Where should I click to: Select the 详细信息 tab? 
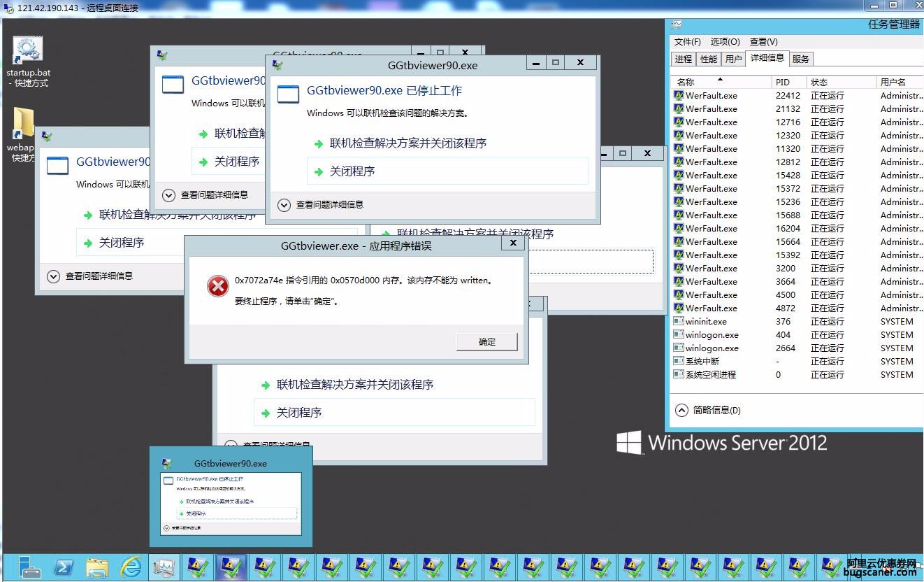tap(767, 58)
